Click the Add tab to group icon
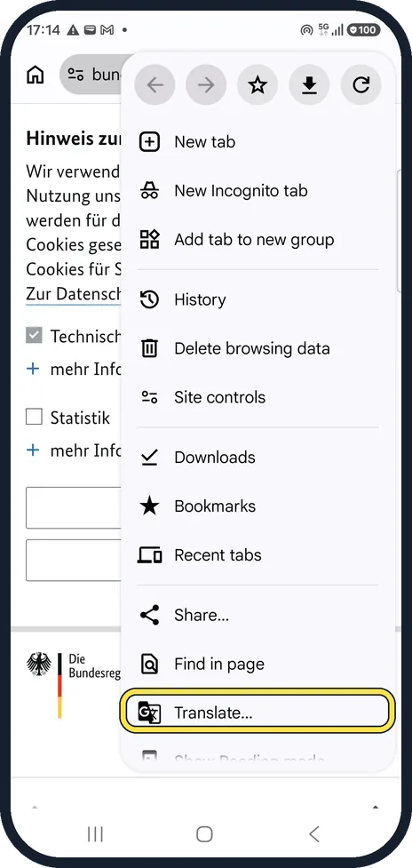 149,240
